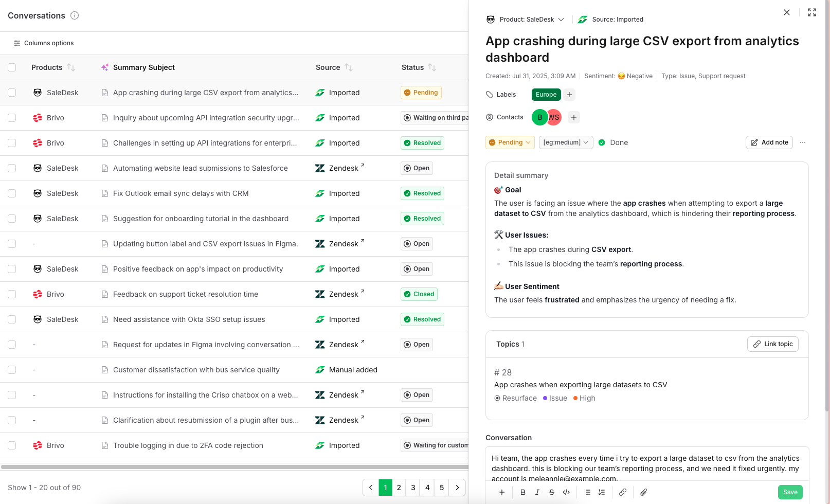The height and width of the screenshot is (504, 830).
Task: Open the three-dot more options menu
Action: [802, 142]
